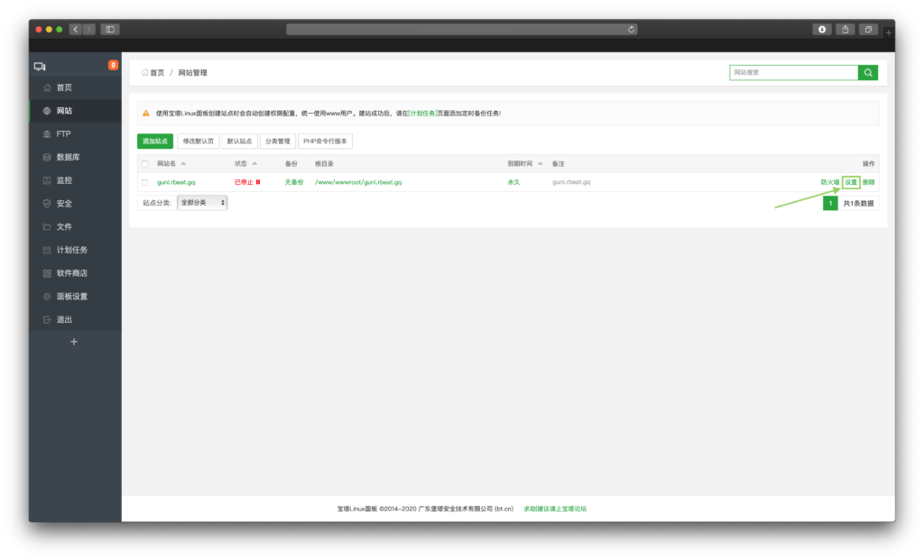Click 删除 for guni.rbeat.gq

pos(869,182)
